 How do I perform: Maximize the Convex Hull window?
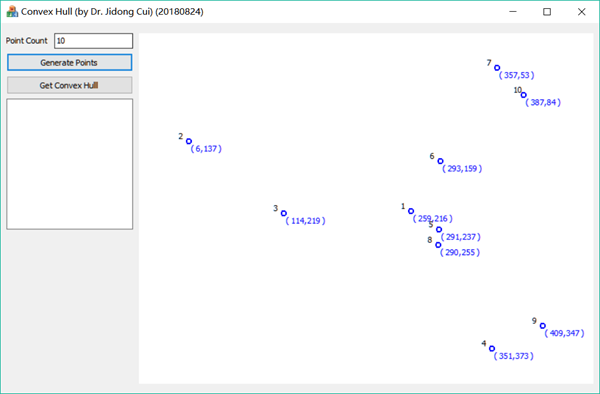point(547,11)
